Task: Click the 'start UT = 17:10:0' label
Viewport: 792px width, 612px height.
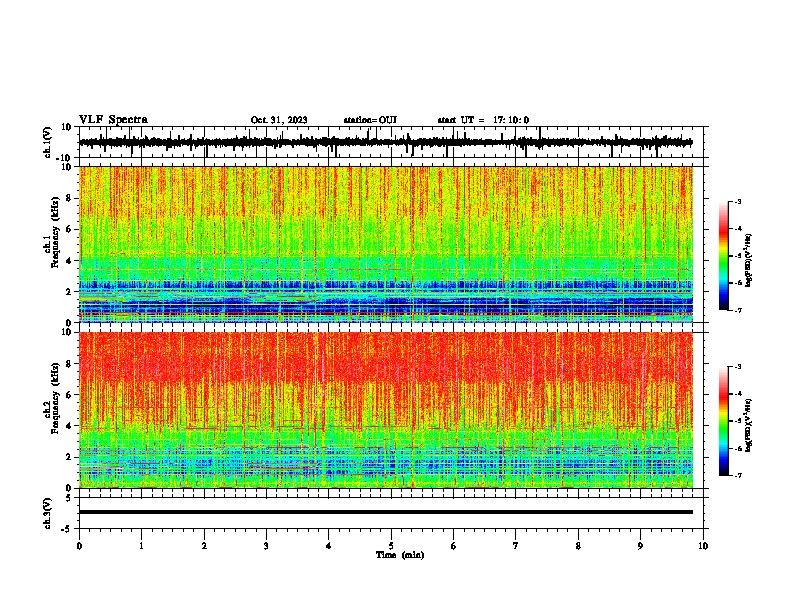Action: 483,120
